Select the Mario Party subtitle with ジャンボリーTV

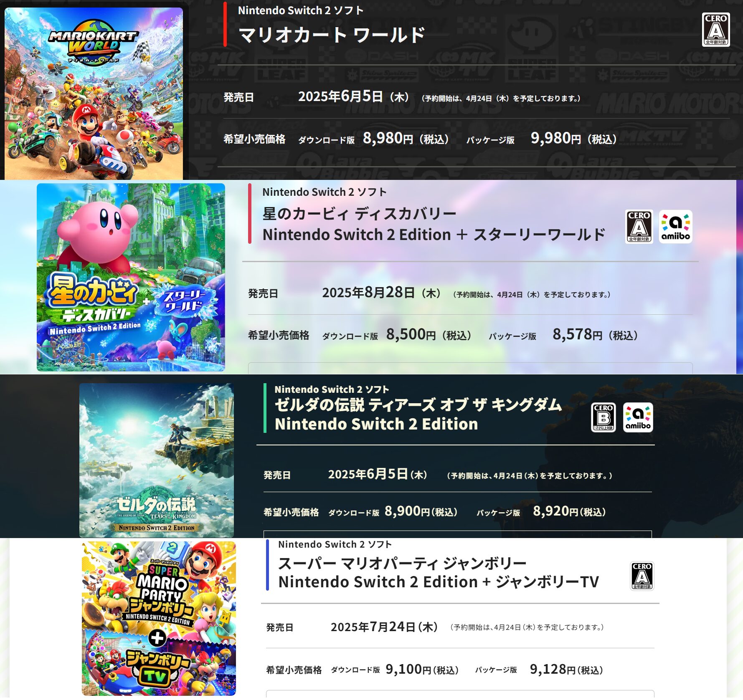pos(439,582)
